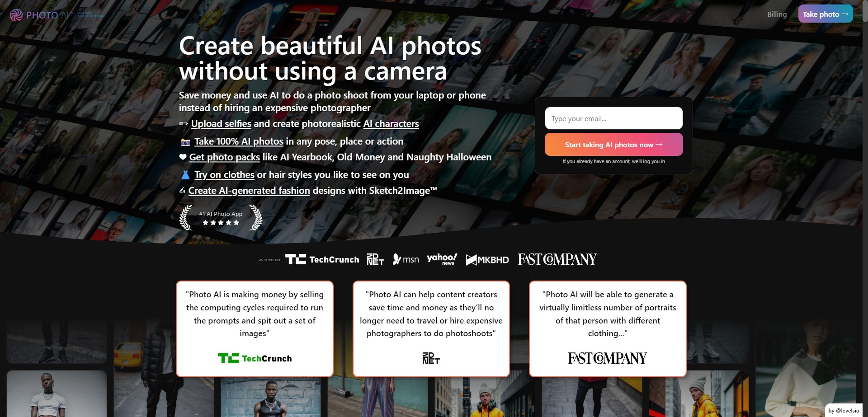
Task: Open the AI characters link
Action: pos(391,124)
